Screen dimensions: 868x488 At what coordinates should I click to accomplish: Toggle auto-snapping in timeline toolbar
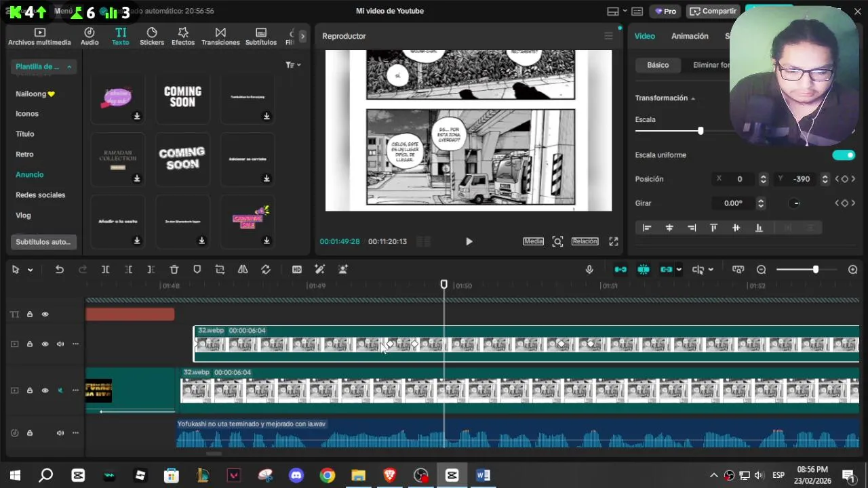pos(644,270)
